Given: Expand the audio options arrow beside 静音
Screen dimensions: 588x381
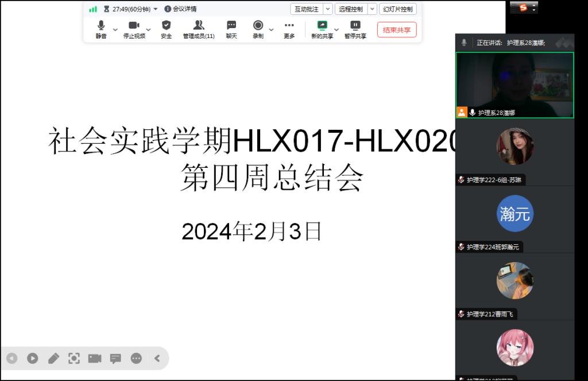Looking at the screenshot, I should coord(115,29).
